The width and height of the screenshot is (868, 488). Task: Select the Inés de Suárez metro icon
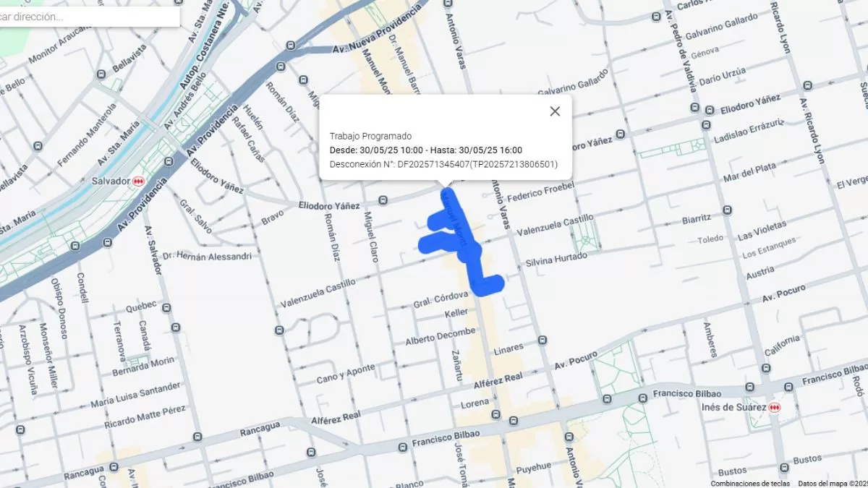(775, 408)
